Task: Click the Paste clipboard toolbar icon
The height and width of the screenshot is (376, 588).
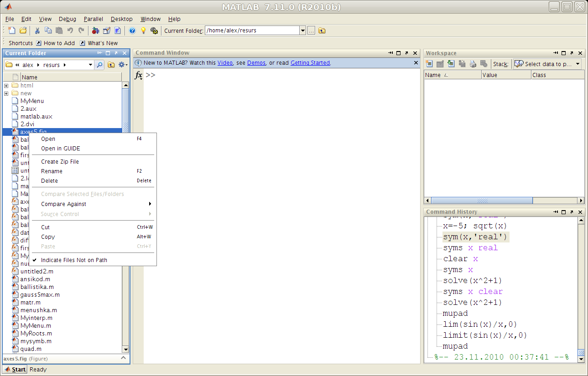Action: point(59,31)
